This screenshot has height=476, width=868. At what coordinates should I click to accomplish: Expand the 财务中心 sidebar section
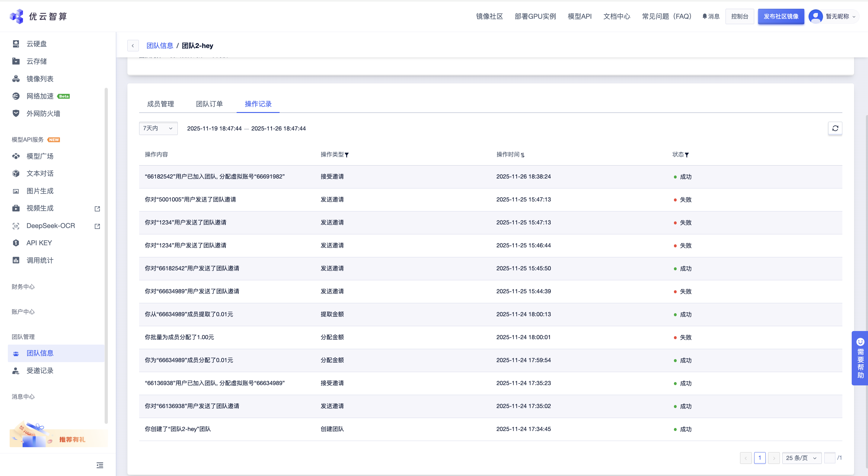point(23,287)
